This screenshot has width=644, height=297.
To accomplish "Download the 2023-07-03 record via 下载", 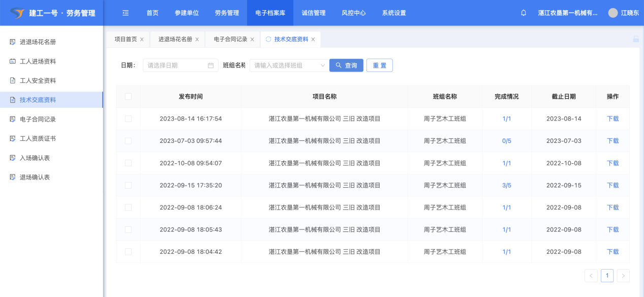I will tap(612, 141).
